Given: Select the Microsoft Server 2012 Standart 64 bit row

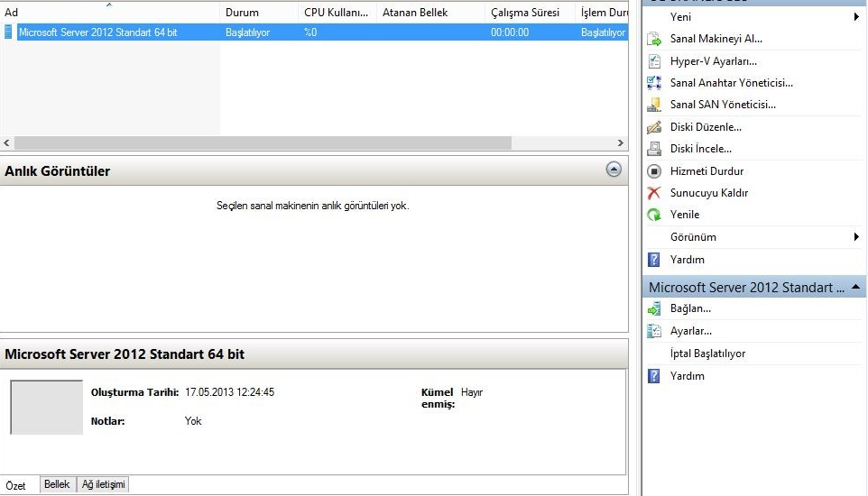Looking at the screenshot, I should pos(314,32).
